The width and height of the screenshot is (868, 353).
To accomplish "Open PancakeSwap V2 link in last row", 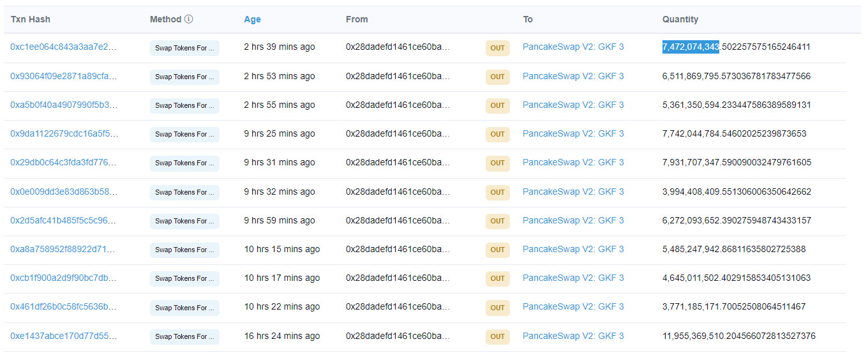I will coord(573,336).
